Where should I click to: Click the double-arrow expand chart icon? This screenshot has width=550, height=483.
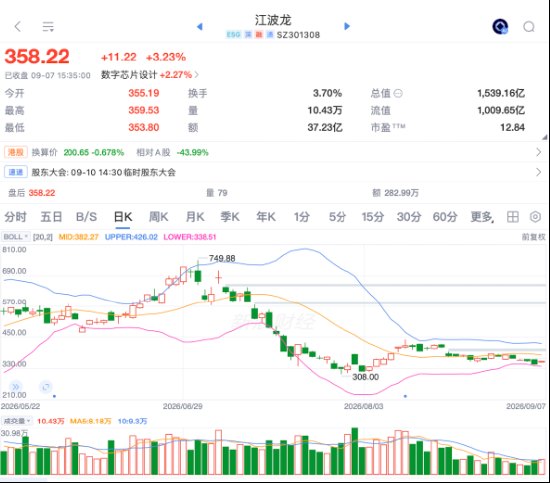pyautogui.click(x=15, y=387)
